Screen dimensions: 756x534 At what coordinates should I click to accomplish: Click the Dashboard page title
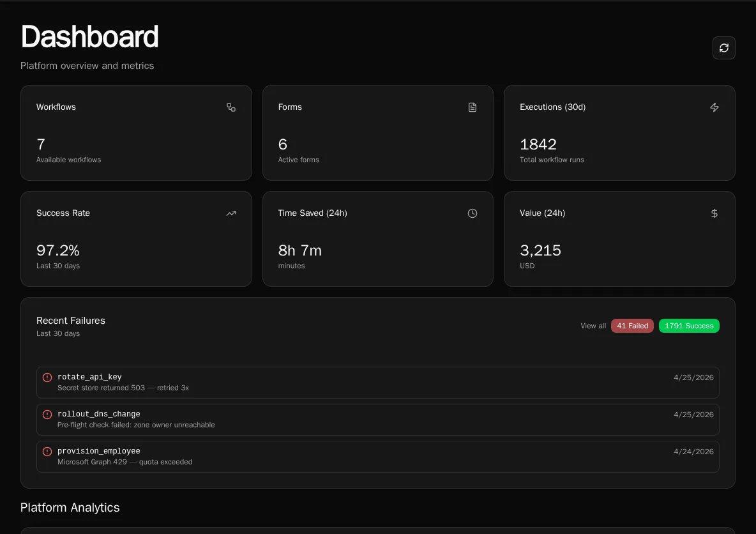pos(89,36)
